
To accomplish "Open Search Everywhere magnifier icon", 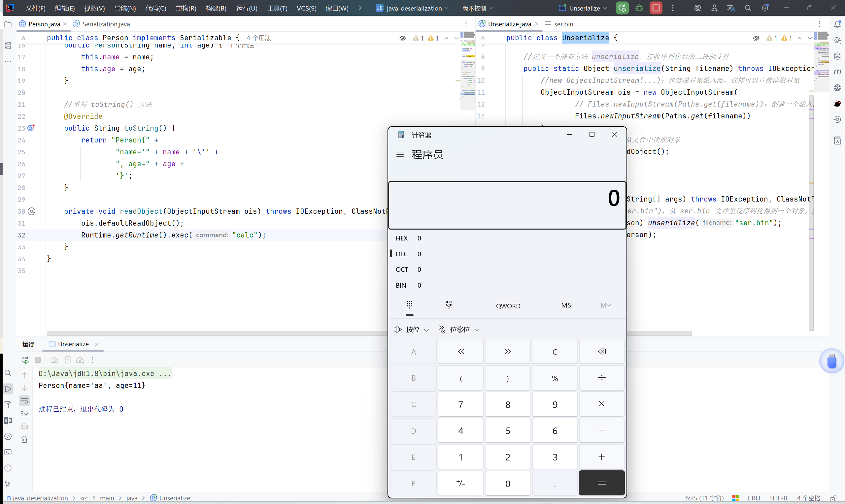I will pyautogui.click(x=748, y=8).
